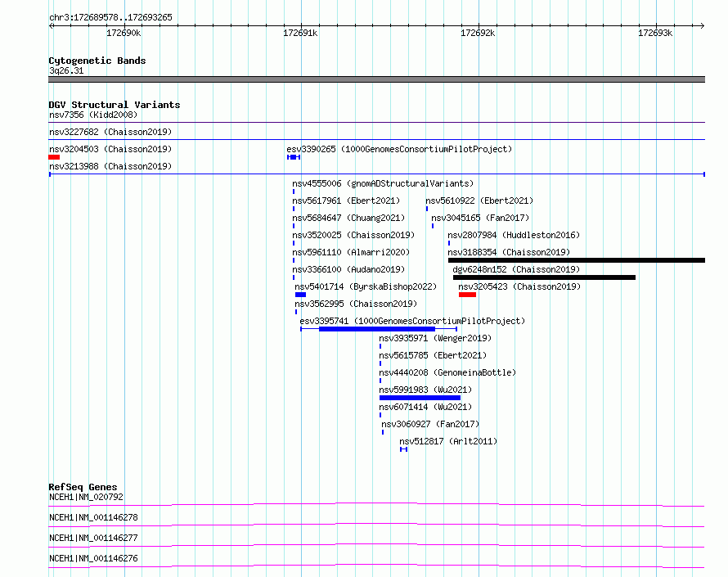Viewport: 728px width, 577px height.
Task: Select nsv5684647 (Chuang2021) label
Action: click(x=348, y=218)
